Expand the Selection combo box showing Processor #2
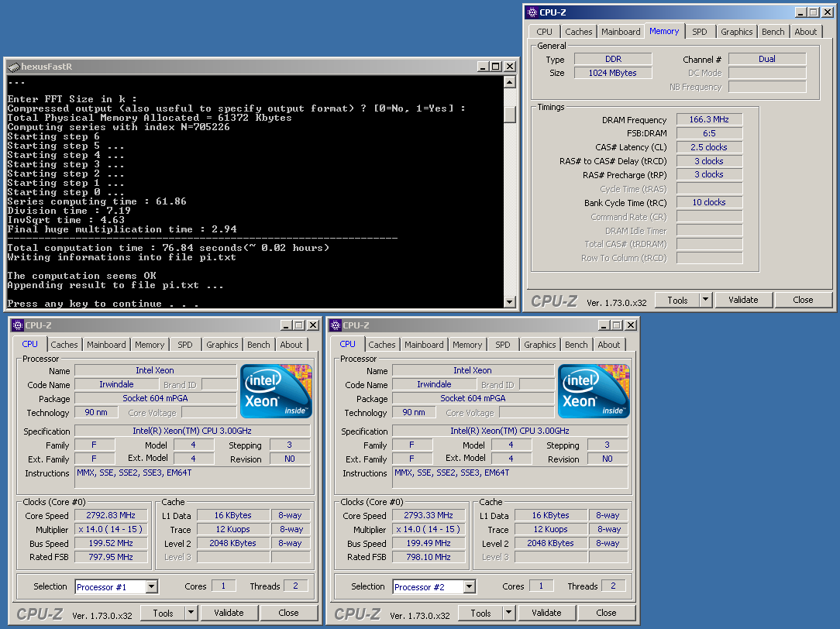840x629 pixels. pyautogui.click(x=470, y=586)
